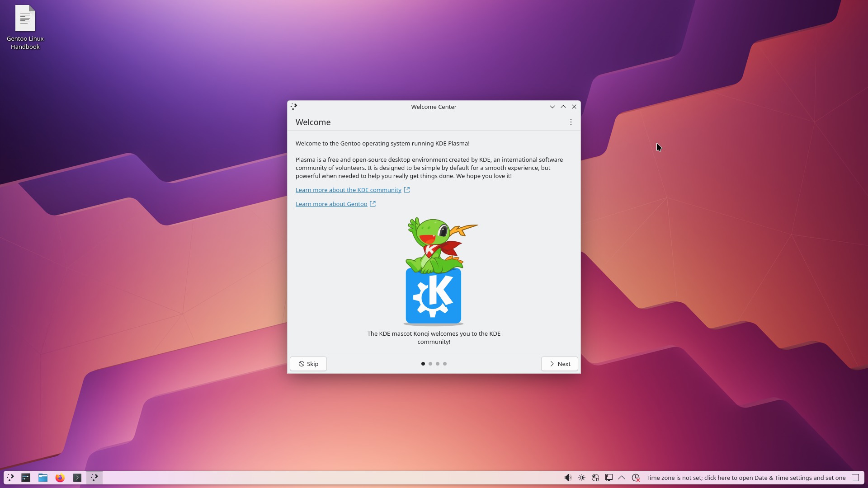Minimize the Welcome Center window
The width and height of the screenshot is (868, 488).
[552, 107]
